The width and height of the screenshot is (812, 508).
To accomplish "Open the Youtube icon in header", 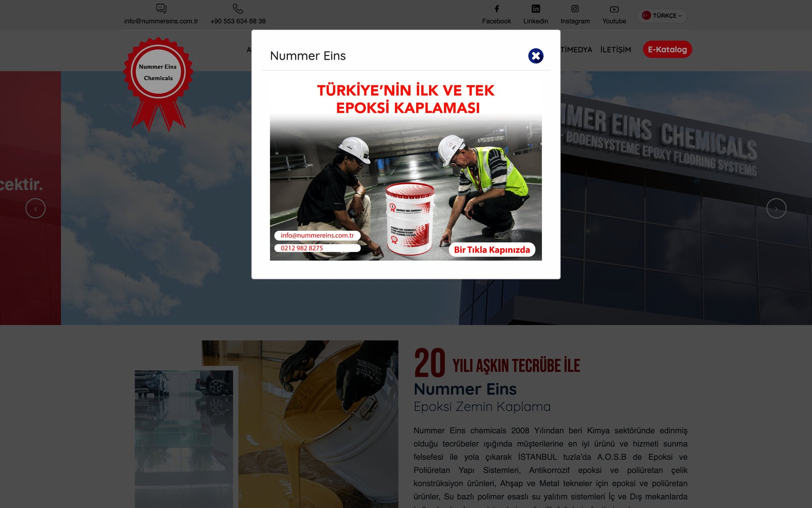I will coord(614,9).
